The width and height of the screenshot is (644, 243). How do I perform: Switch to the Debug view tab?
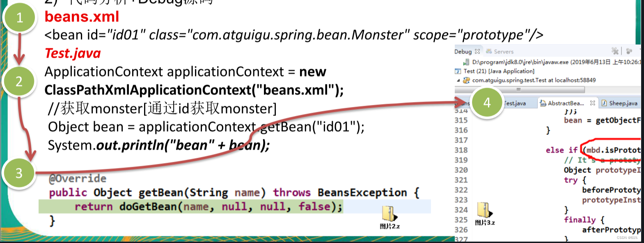(463, 52)
